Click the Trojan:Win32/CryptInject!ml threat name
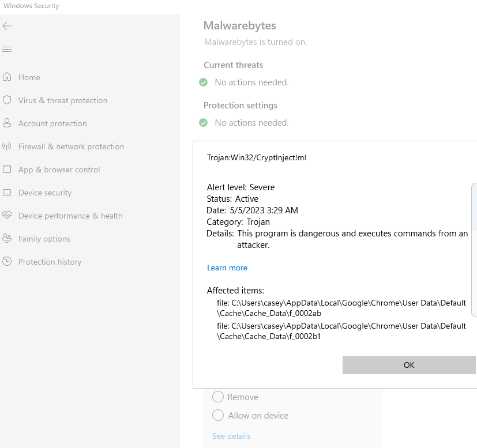The width and height of the screenshot is (477, 448). [x=257, y=157]
